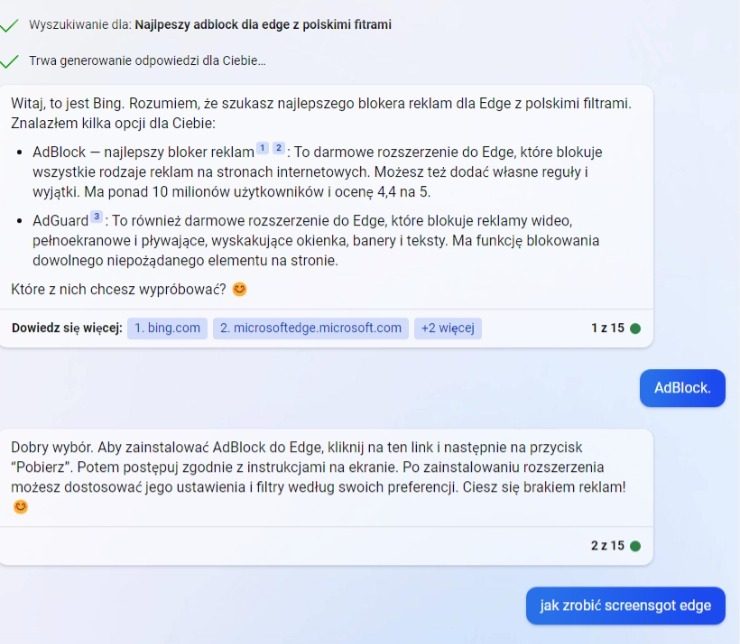Select the 'AdBlock.' user message bubble
This screenshot has width=740, height=644.
682,388
